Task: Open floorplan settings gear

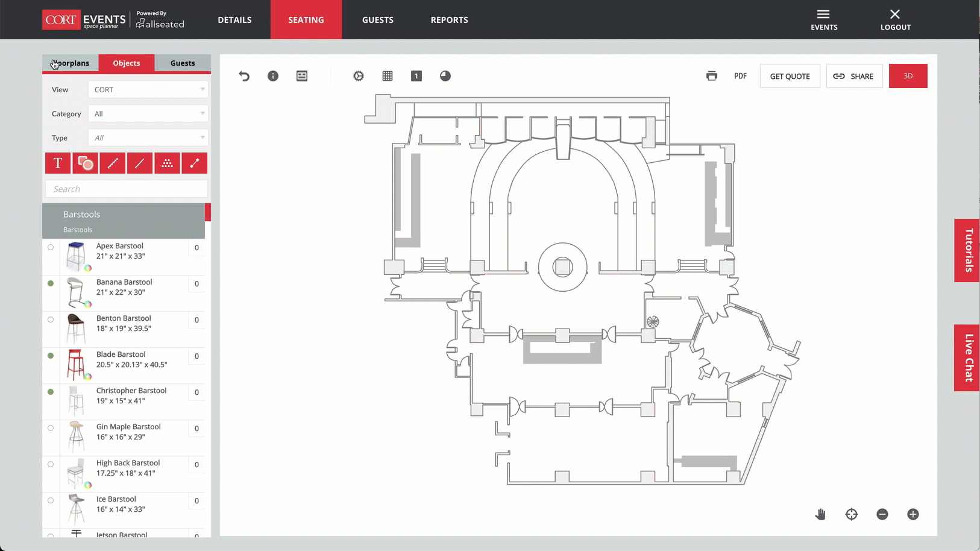Action: (x=359, y=76)
